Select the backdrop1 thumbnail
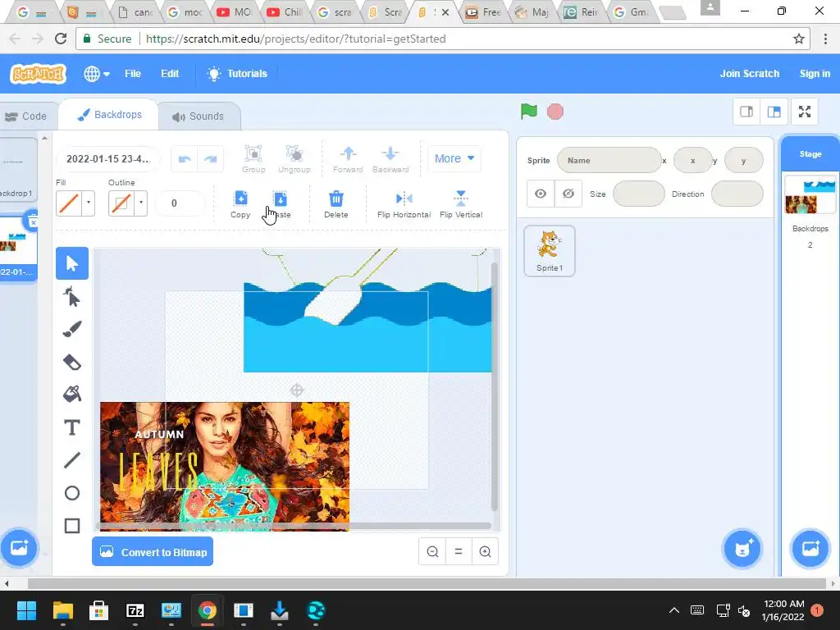The width and height of the screenshot is (840, 630). (x=17, y=169)
